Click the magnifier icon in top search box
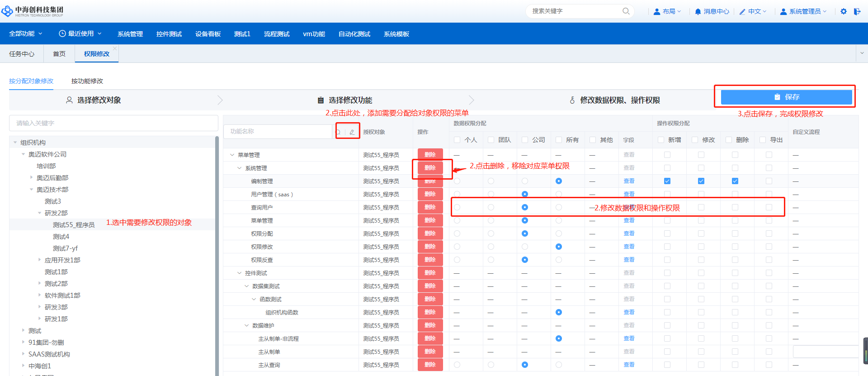The width and height of the screenshot is (868, 376). pyautogui.click(x=626, y=11)
